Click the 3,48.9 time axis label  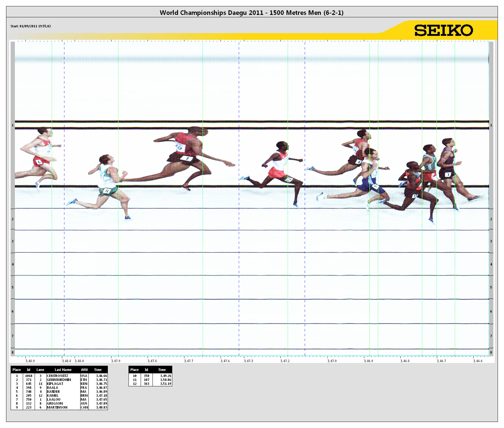coord(30,361)
